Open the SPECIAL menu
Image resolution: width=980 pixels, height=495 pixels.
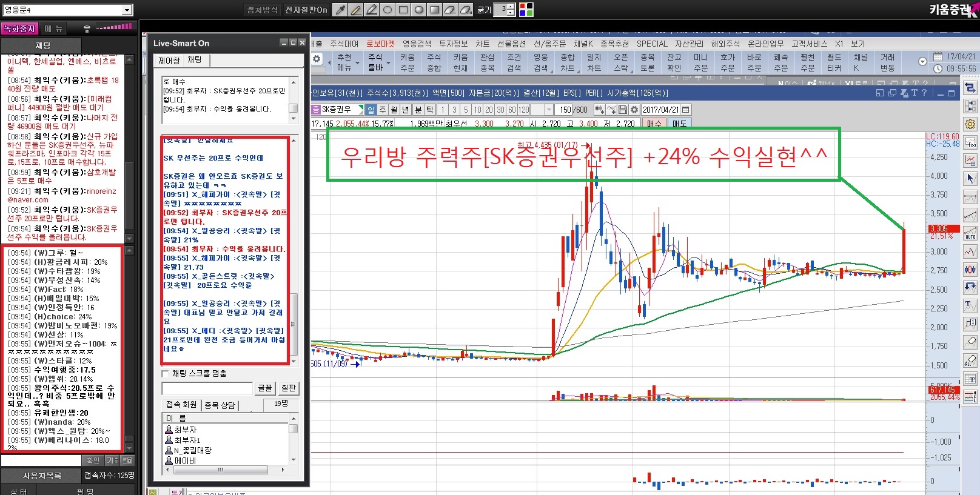(x=652, y=44)
